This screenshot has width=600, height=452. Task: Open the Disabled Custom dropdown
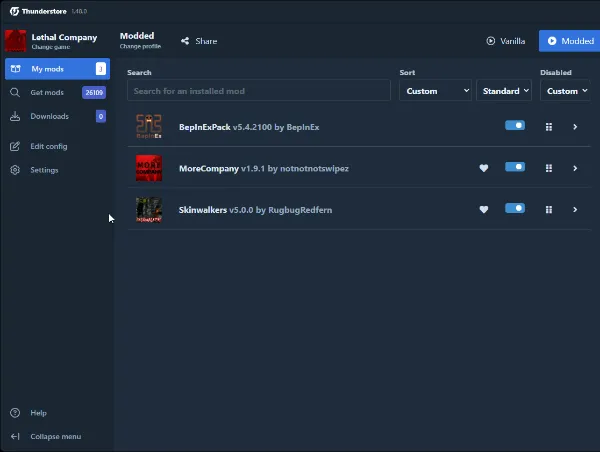coord(565,90)
